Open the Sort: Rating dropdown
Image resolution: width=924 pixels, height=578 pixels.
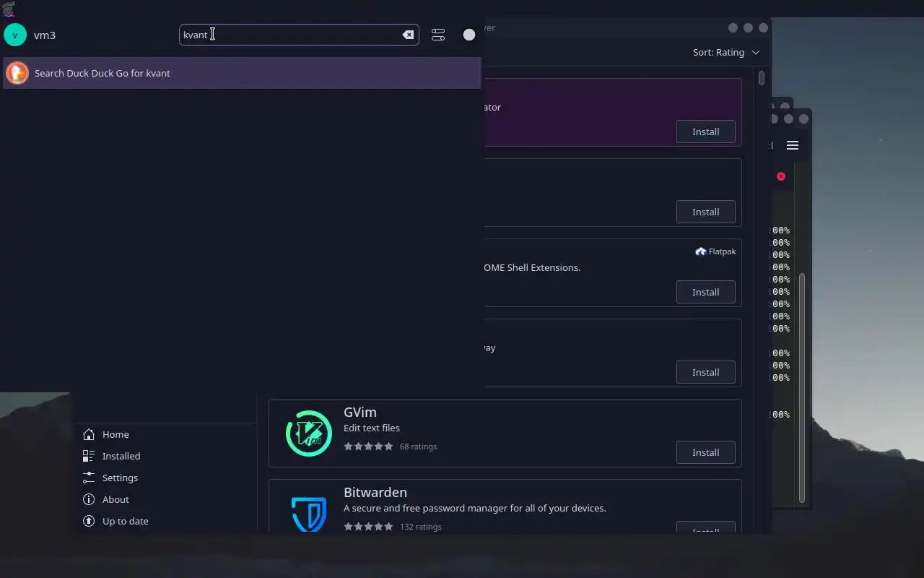[x=726, y=52]
